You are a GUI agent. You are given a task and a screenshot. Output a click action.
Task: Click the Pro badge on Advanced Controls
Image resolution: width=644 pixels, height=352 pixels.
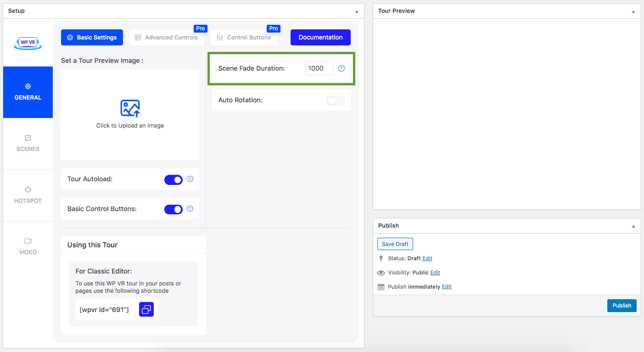point(201,28)
